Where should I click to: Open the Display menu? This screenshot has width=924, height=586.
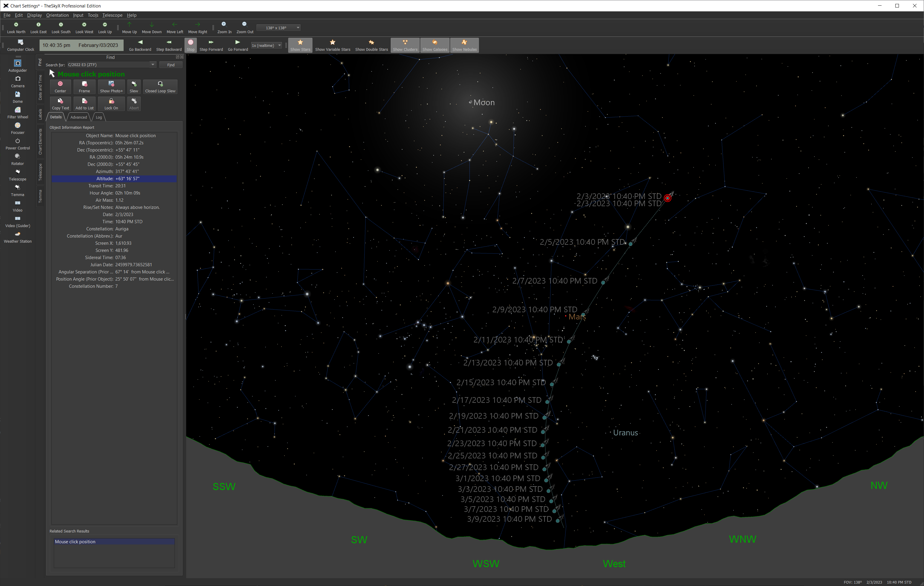point(34,15)
